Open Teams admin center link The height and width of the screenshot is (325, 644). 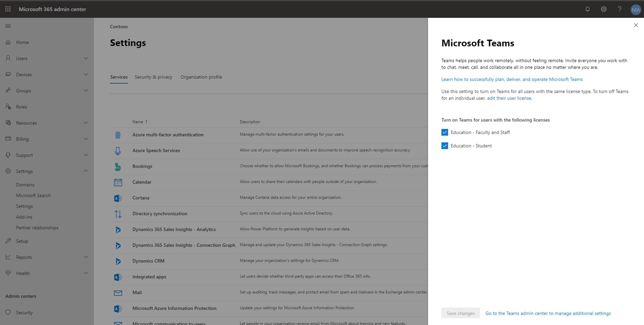(548, 313)
